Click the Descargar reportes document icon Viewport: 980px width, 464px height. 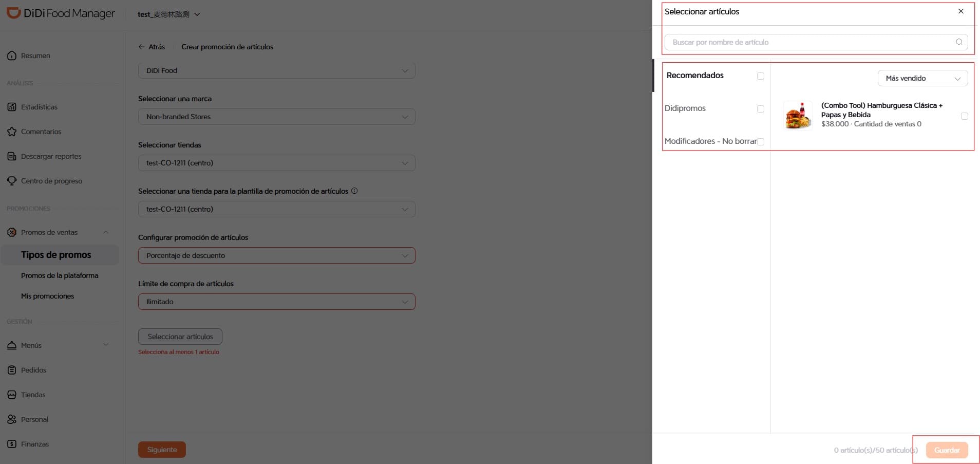pos(12,156)
